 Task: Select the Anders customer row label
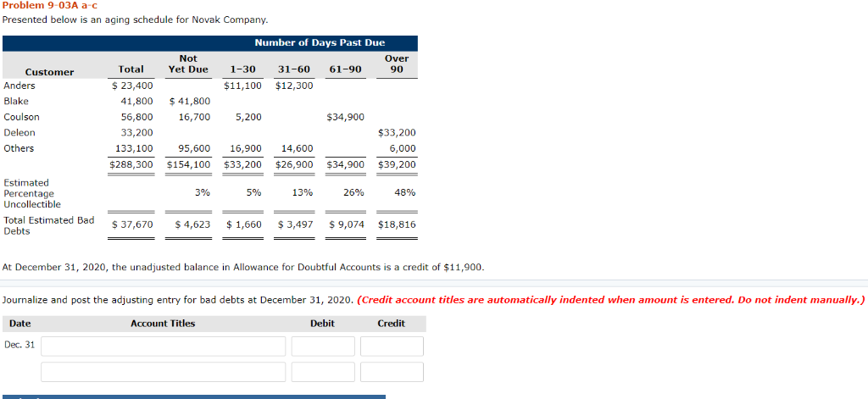coord(19,86)
